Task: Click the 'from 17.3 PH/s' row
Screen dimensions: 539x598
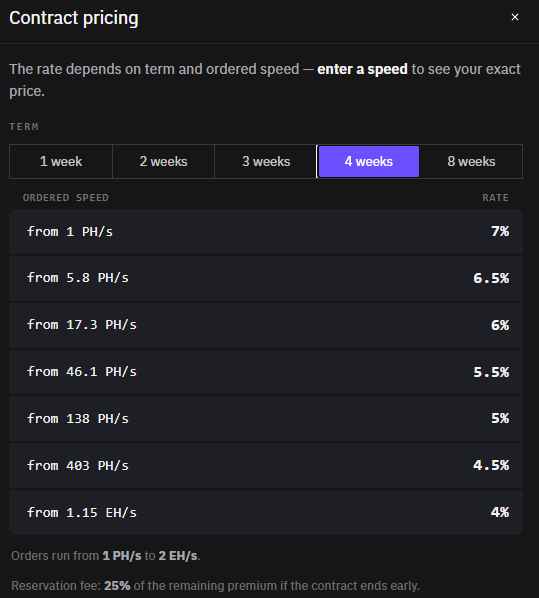Action: 266,325
